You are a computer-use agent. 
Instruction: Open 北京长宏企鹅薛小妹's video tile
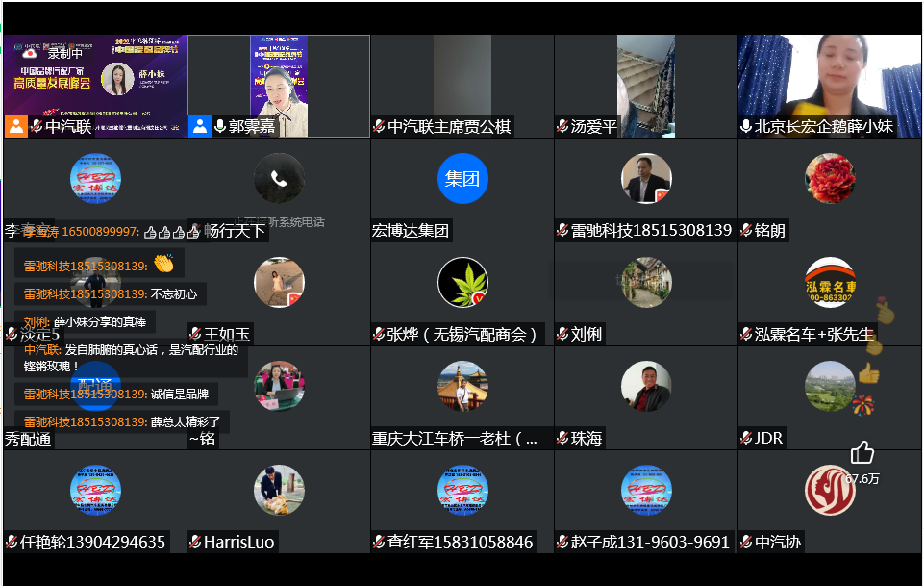830,79
